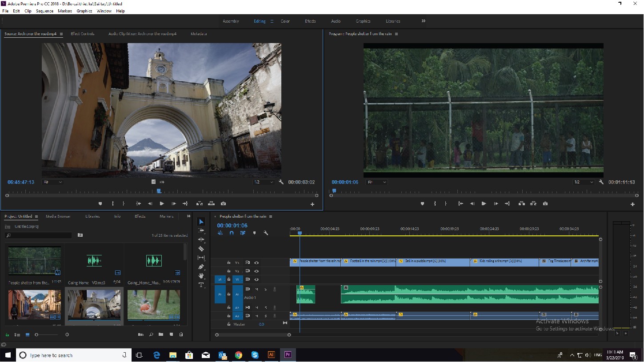
Task: Pick the Razor tool
Action: pos(201,249)
